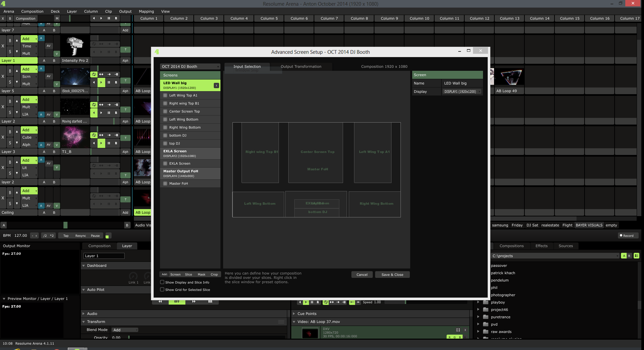Click Save & Close button
This screenshot has width=644, height=350.
392,275
